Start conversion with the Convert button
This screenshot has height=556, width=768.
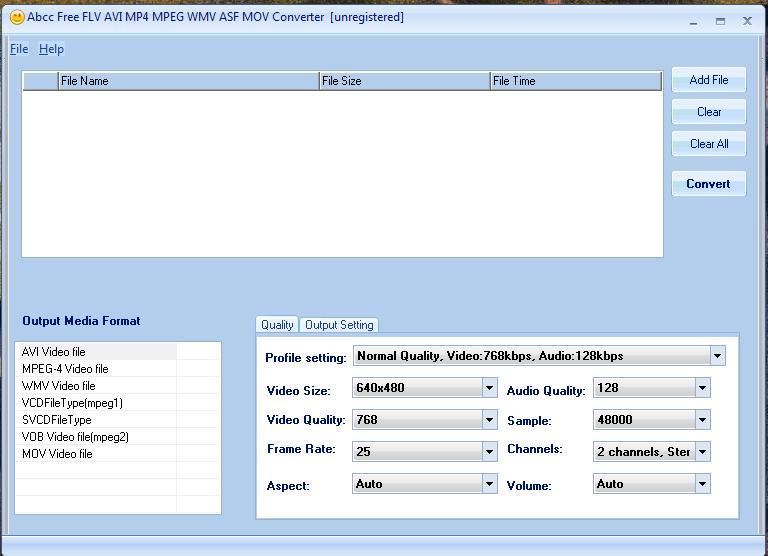pos(709,184)
